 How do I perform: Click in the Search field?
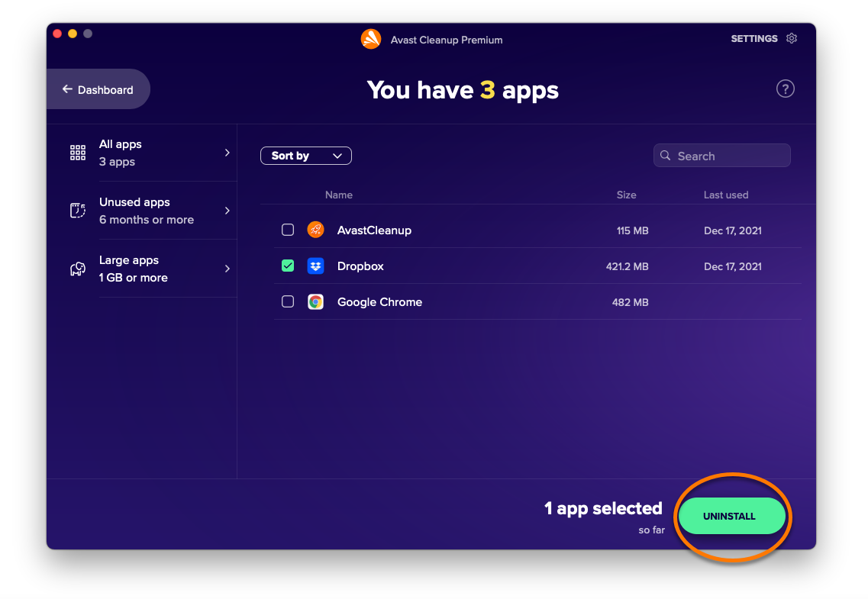(722, 156)
